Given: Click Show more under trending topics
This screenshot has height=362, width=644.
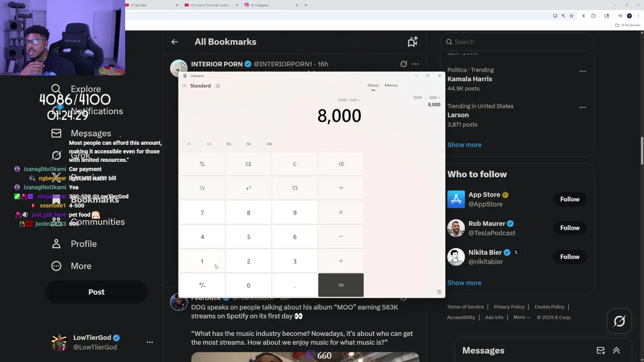Looking at the screenshot, I should pyautogui.click(x=464, y=145).
